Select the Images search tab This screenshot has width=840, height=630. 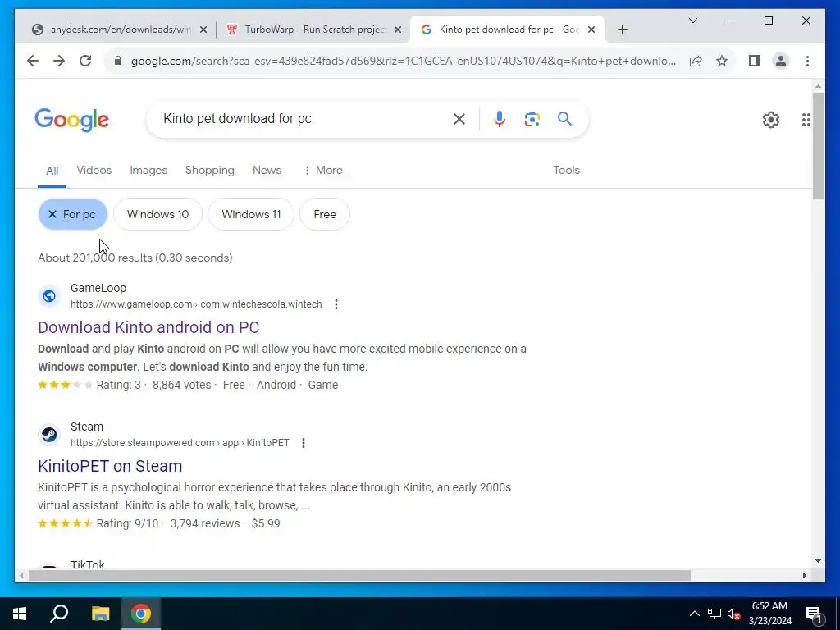coord(148,170)
